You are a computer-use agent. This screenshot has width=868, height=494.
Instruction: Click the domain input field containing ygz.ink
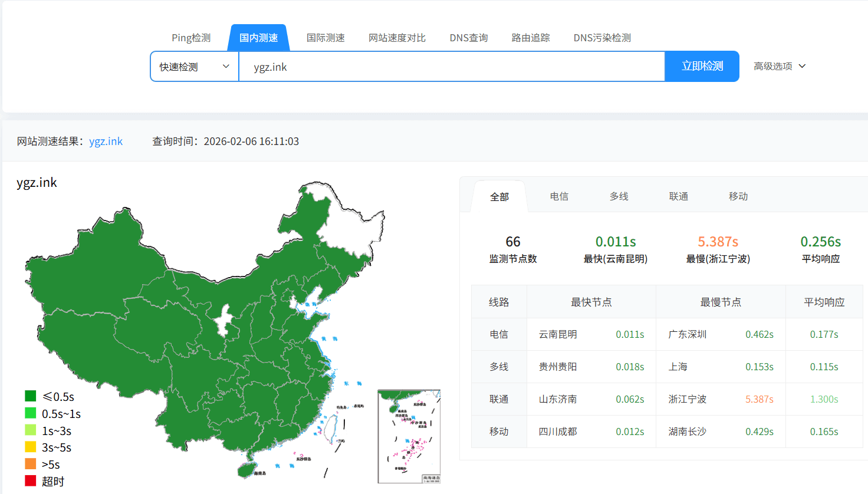pos(451,67)
